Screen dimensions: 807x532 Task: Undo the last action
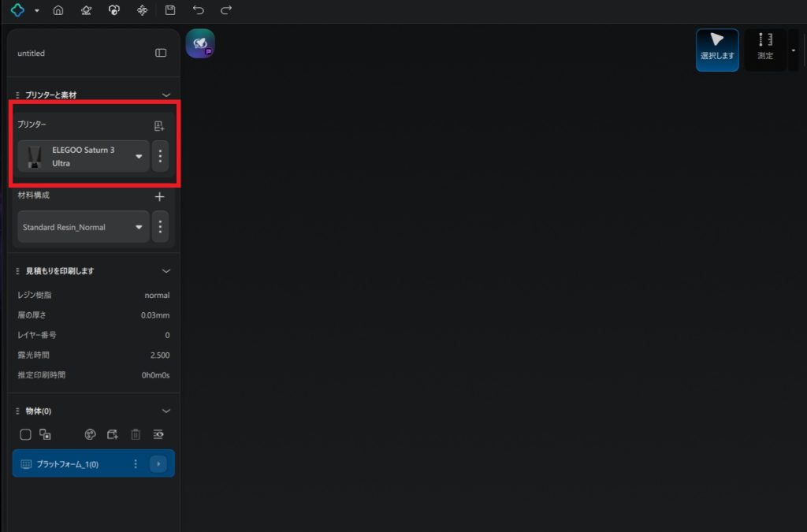(199, 10)
